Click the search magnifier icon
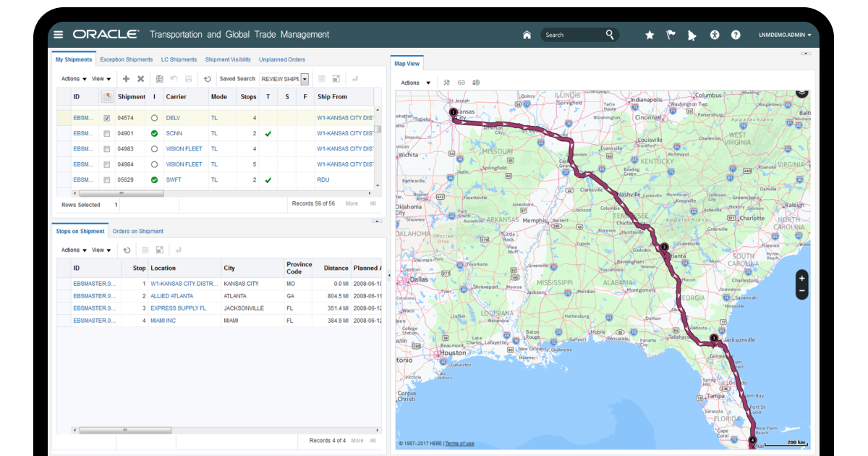Screen dimensions: 868x456 [x=610, y=34]
